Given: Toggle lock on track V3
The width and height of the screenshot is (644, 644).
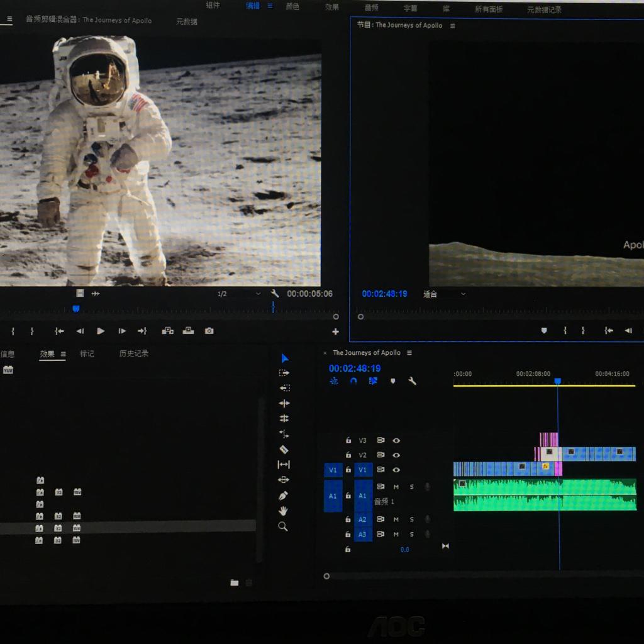Looking at the screenshot, I should (x=348, y=440).
